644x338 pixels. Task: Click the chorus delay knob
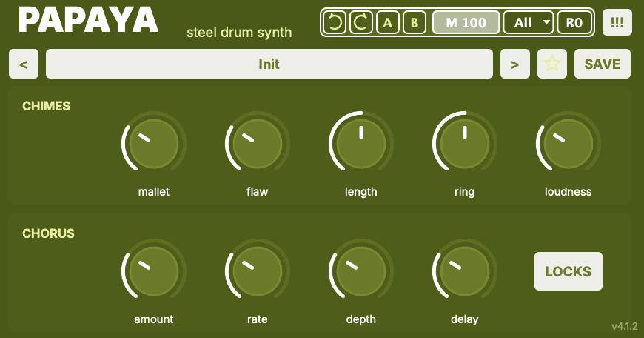465,271
